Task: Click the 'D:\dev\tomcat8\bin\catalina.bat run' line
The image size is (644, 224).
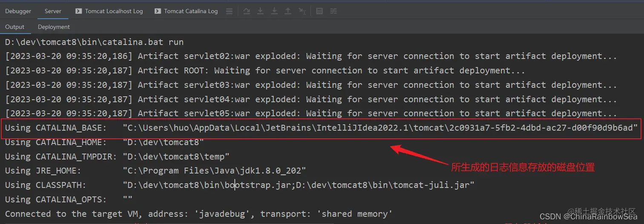Action: pyautogui.click(x=95, y=42)
